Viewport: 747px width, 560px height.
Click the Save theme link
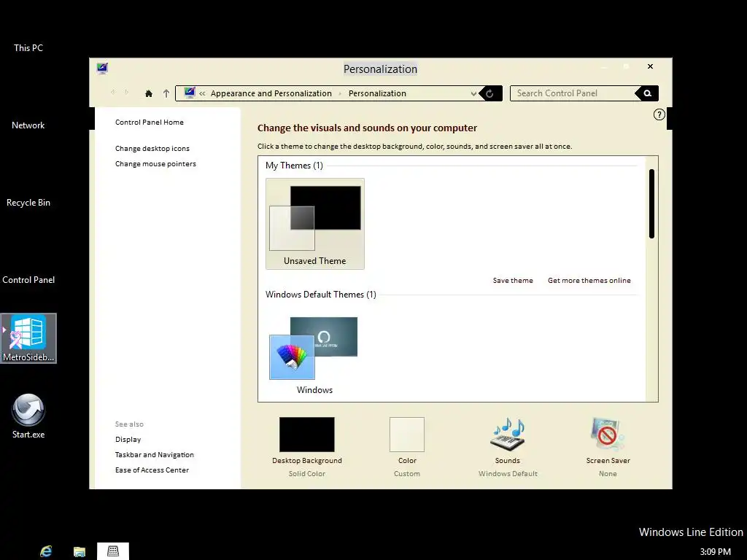coord(513,281)
